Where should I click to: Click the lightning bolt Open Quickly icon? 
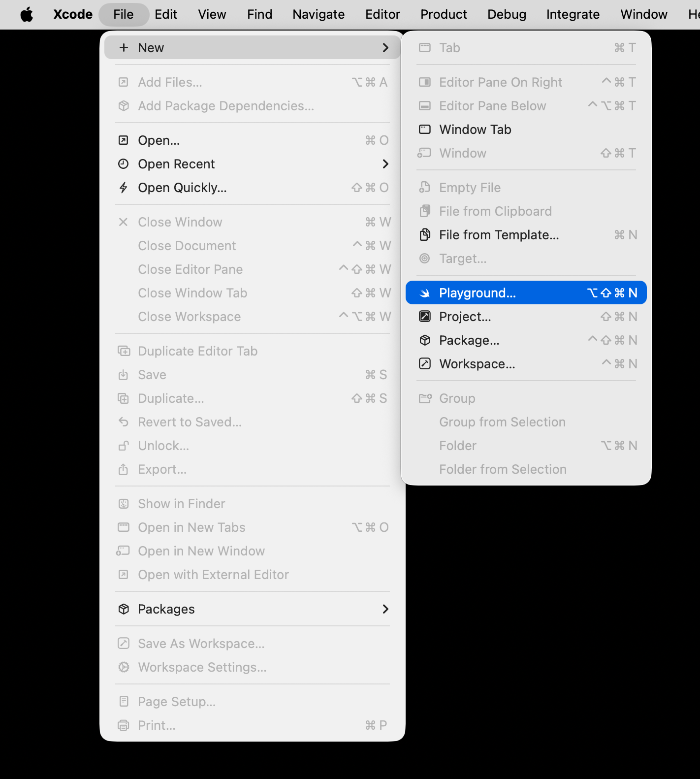[x=124, y=188]
